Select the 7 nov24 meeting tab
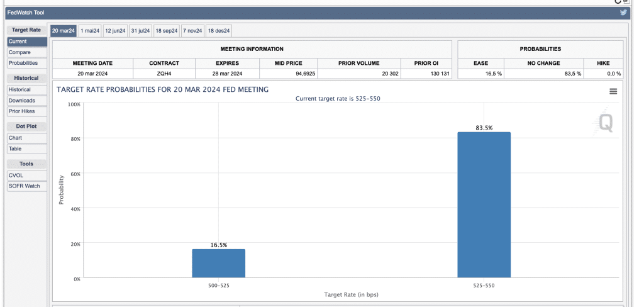The width and height of the screenshot is (644, 307). click(192, 31)
